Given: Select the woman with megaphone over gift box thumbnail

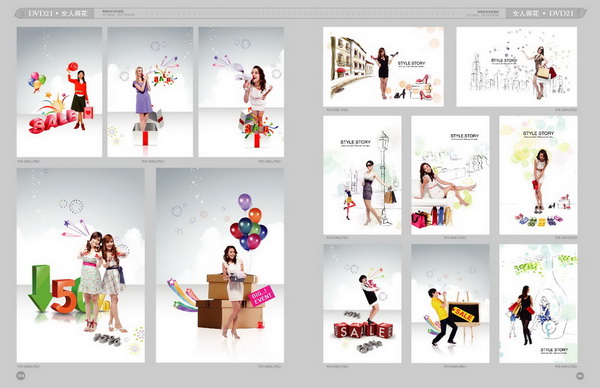Looking at the screenshot, I should 241,92.
